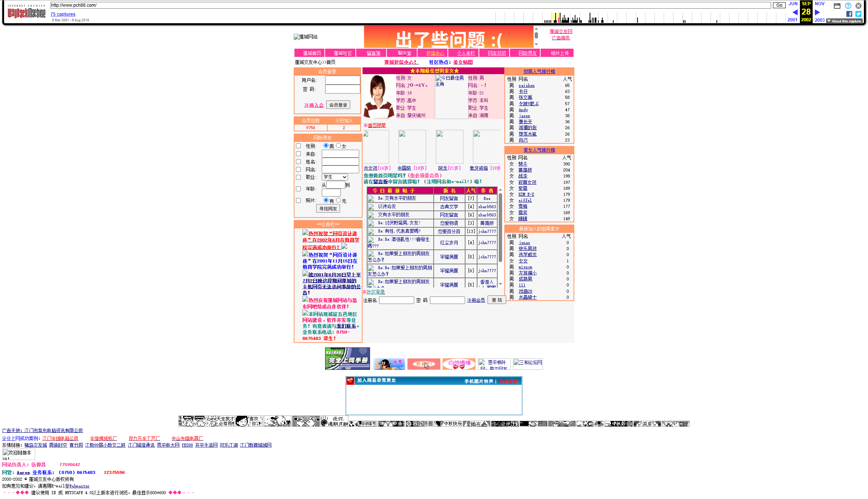
Task: Enable the 网名 search filter checkbox
Action: 298,170
